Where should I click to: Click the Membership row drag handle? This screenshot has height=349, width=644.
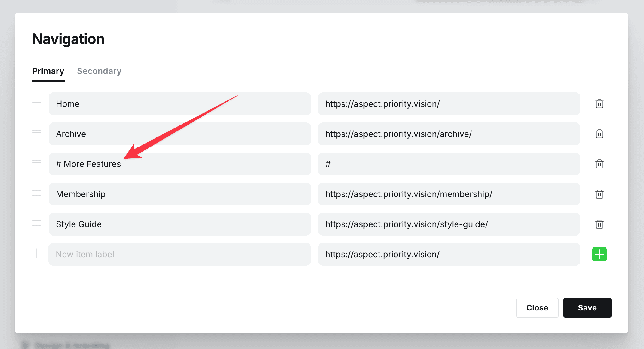(37, 193)
